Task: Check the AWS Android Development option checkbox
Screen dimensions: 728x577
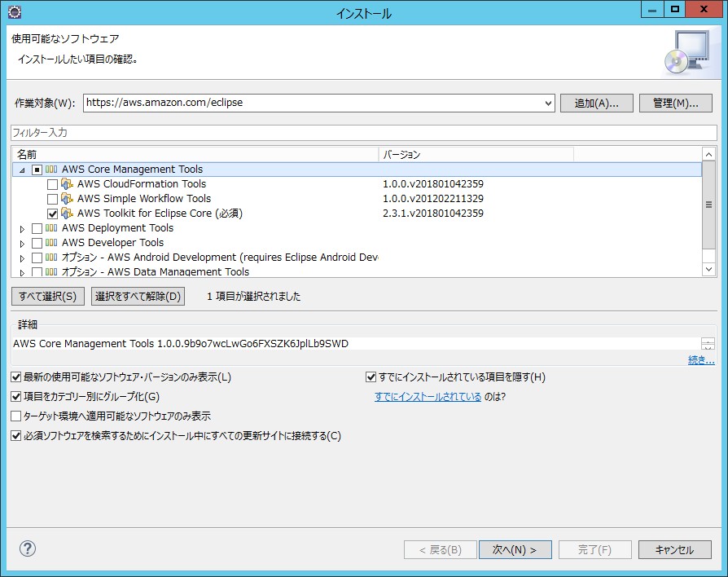Action: (x=37, y=258)
